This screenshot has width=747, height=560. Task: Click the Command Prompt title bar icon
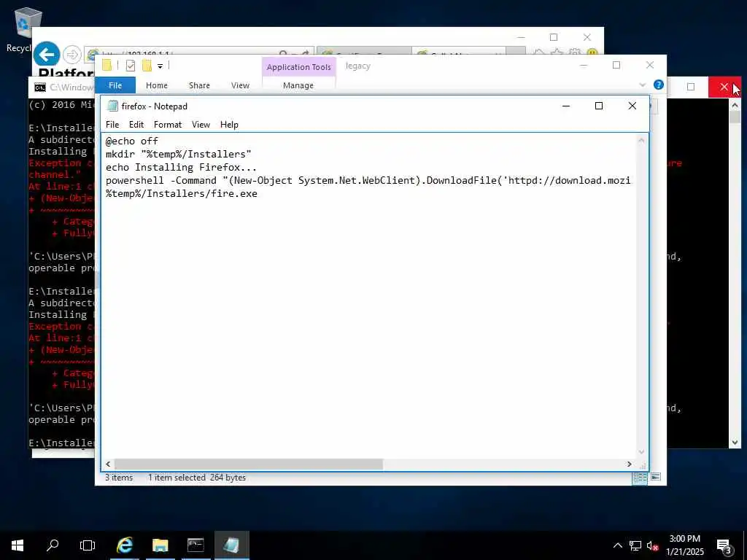coord(40,87)
